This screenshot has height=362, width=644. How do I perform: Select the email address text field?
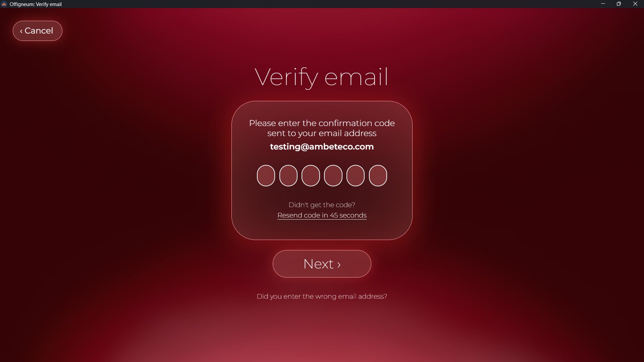[322, 146]
